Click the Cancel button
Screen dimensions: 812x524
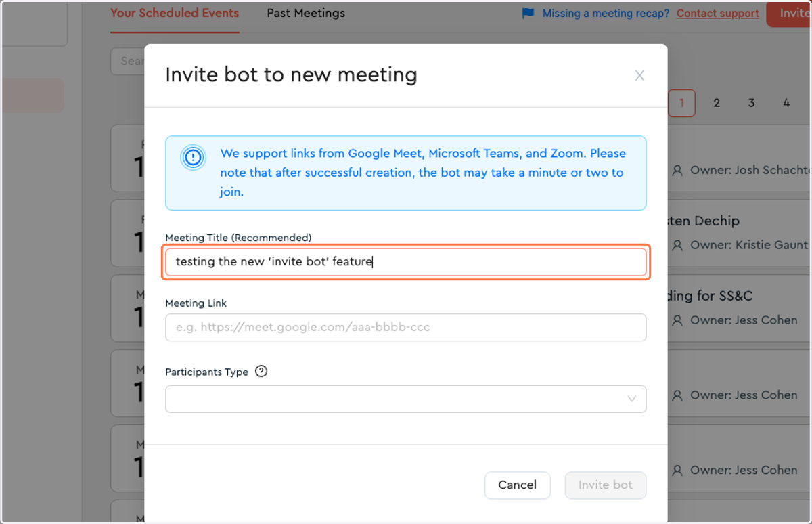518,485
